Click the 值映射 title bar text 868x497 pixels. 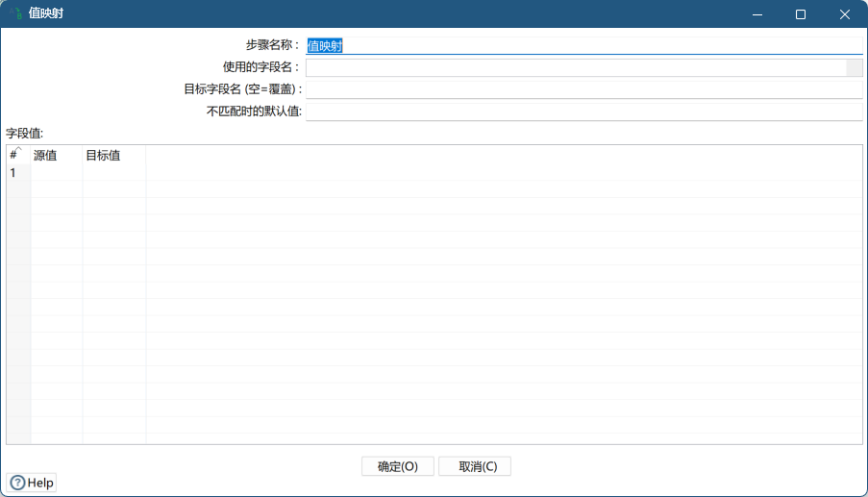coord(46,14)
